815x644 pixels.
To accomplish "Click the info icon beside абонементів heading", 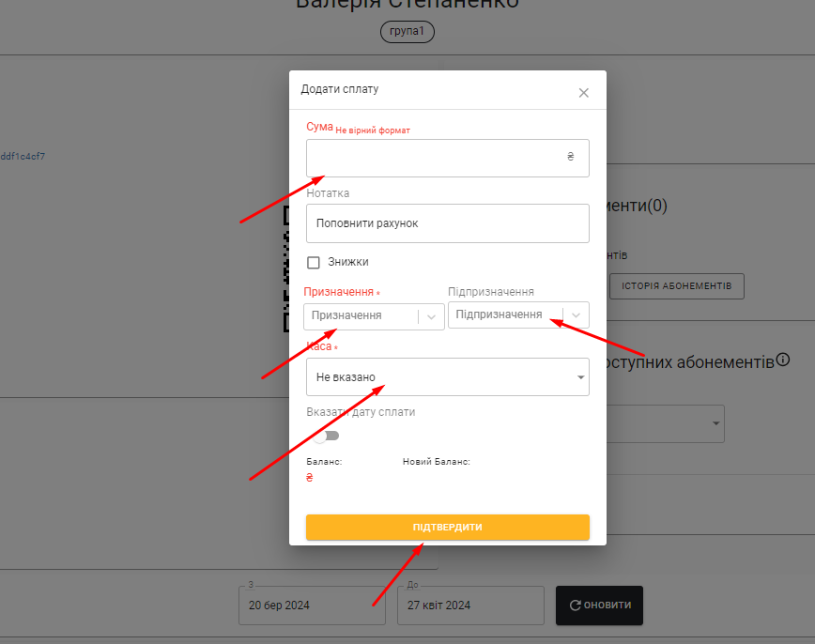I will coord(783,360).
